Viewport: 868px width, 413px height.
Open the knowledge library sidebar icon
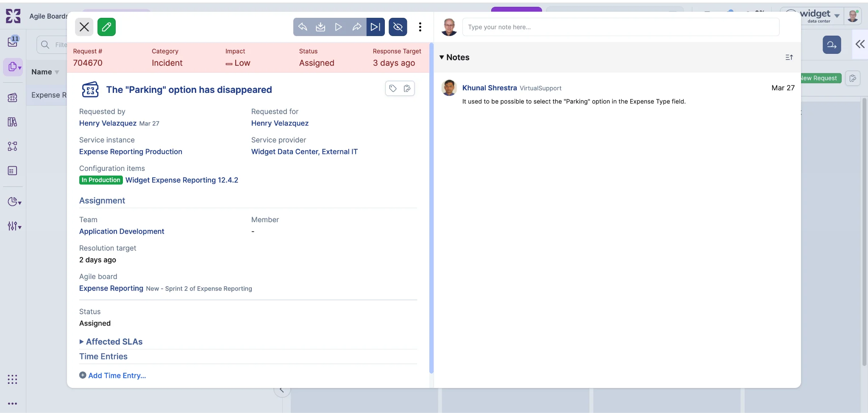[x=12, y=122]
